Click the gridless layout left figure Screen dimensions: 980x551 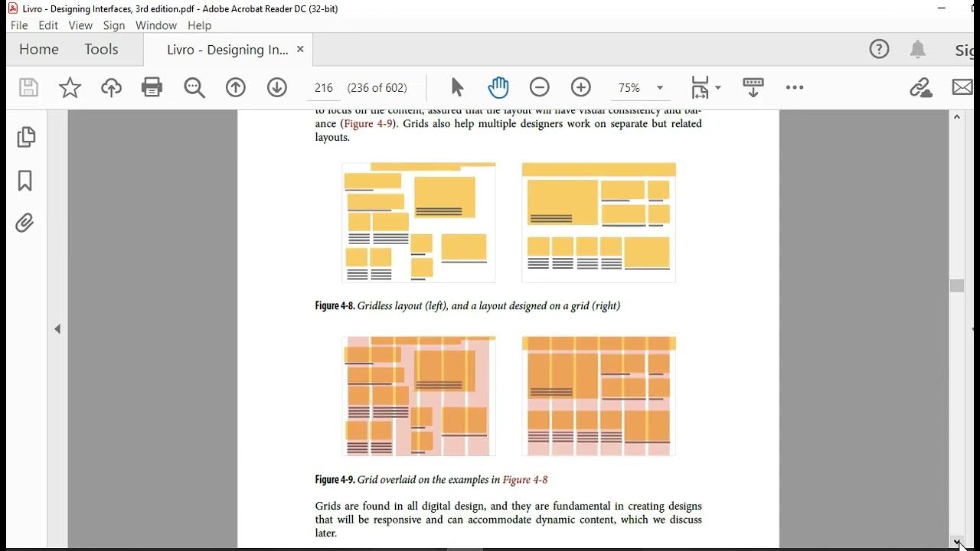pos(419,222)
